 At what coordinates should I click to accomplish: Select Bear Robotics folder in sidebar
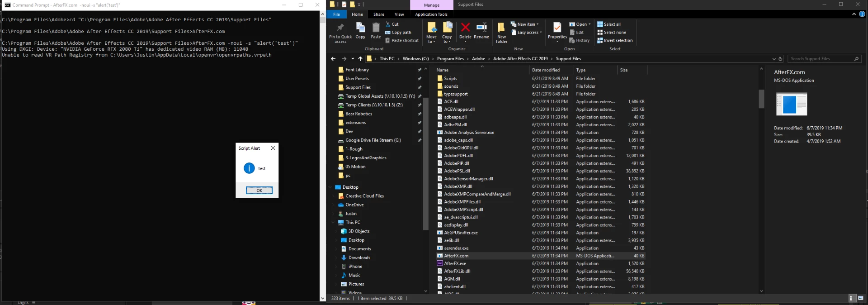click(x=359, y=114)
